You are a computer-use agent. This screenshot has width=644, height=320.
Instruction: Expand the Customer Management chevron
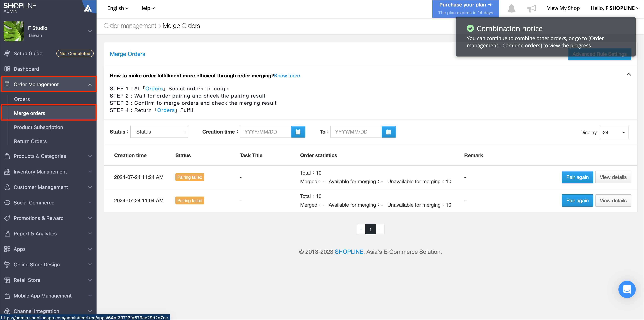90,187
